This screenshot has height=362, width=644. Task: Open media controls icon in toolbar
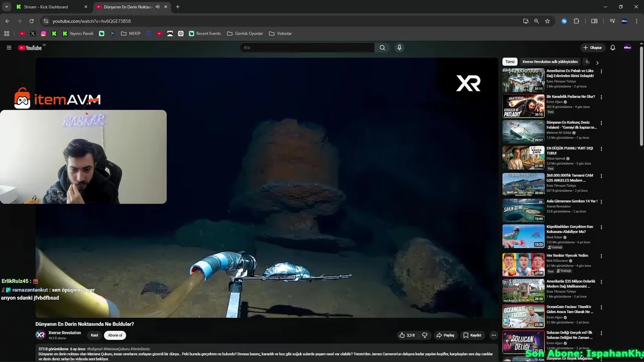(612, 21)
